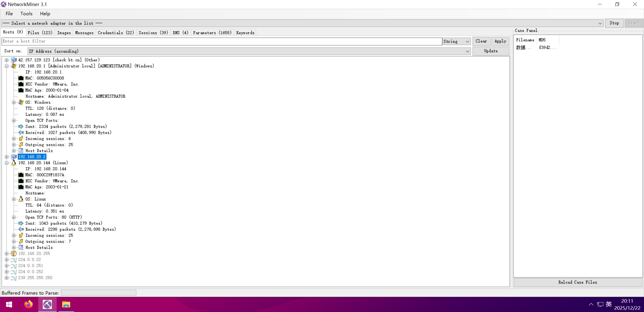
Task: Expand the 42.157.129.123 host node
Action: click(x=7, y=60)
